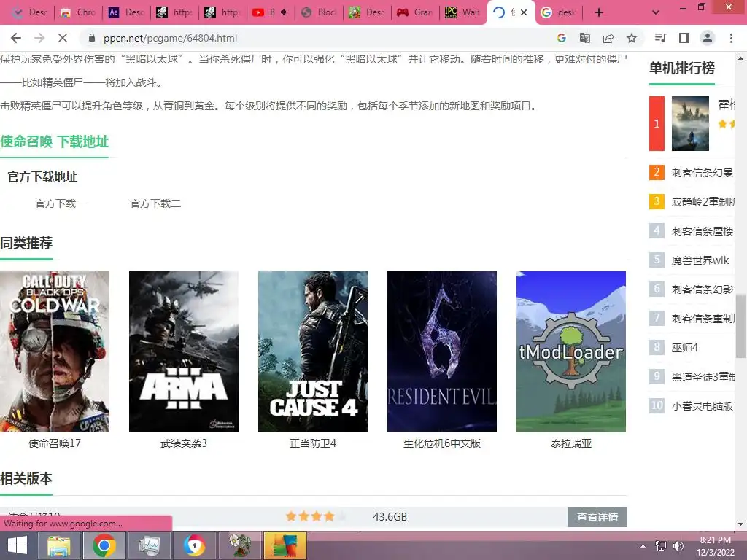Translate this page icon
The width and height of the screenshot is (747, 560).
point(584,38)
